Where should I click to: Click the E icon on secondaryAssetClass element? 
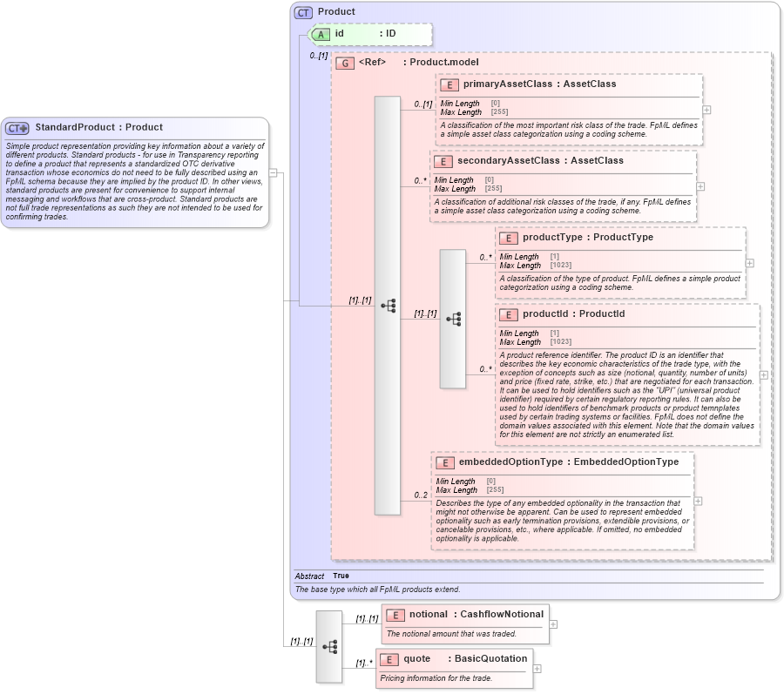[442, 161]
